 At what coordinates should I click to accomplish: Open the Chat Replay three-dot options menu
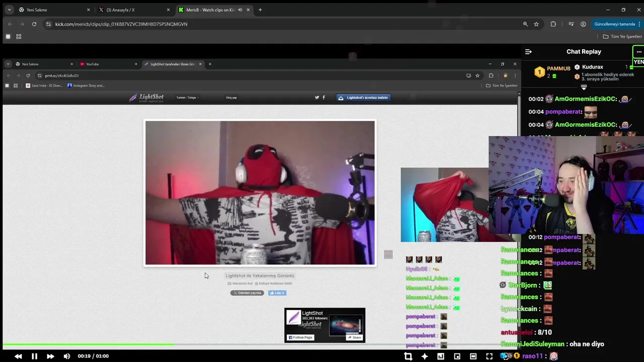click(x=639, y=52)
